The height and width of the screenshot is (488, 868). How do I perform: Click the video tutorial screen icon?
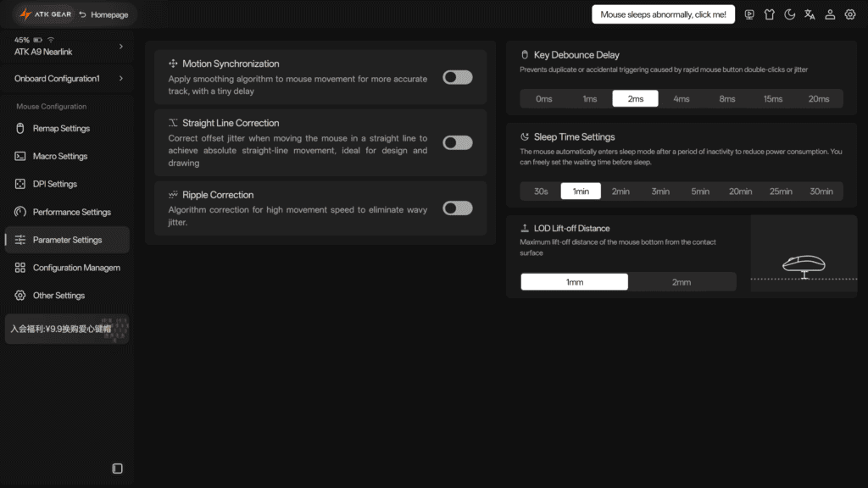pyautogui.click(x=749, y=15)
